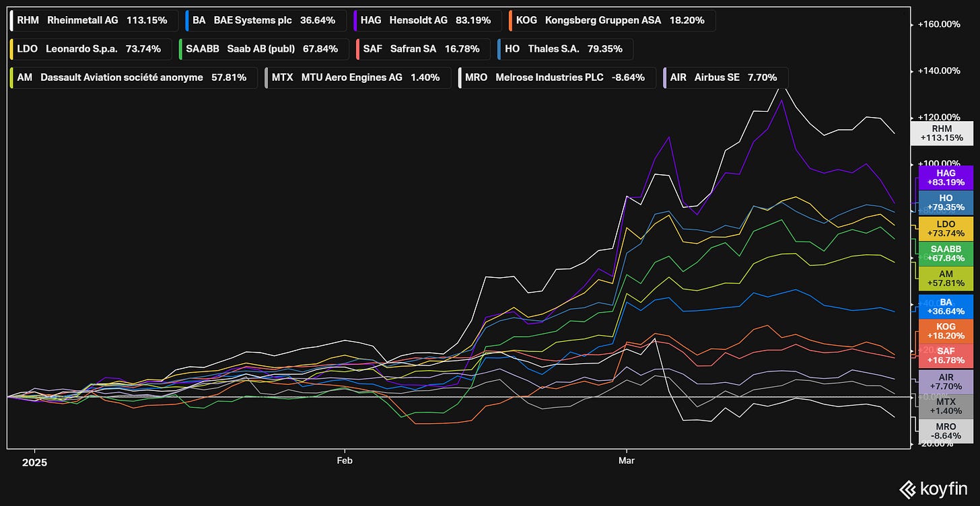Click the lavender AIR +7.70% axis label

(945, 382)
